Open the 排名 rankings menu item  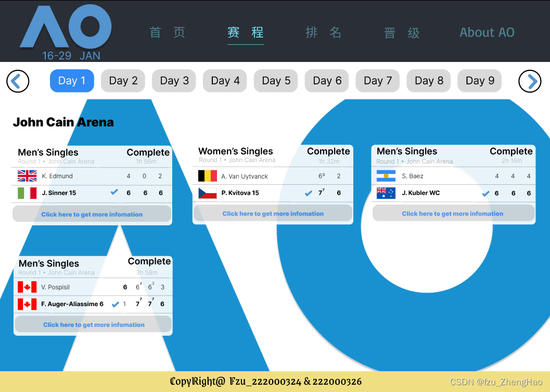tap(324, 32)
